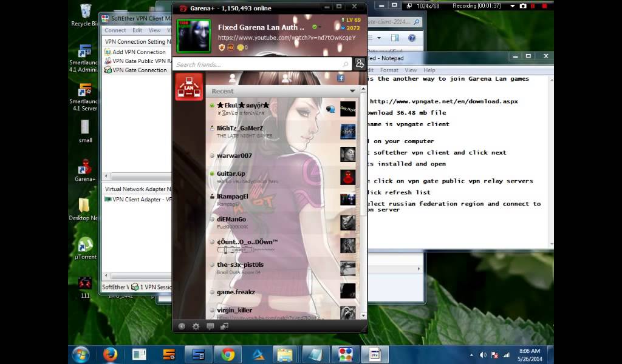This screenshot has width=622, height=364.
Task: Click the add friend icon beside search
Action: tap(360, 63)
